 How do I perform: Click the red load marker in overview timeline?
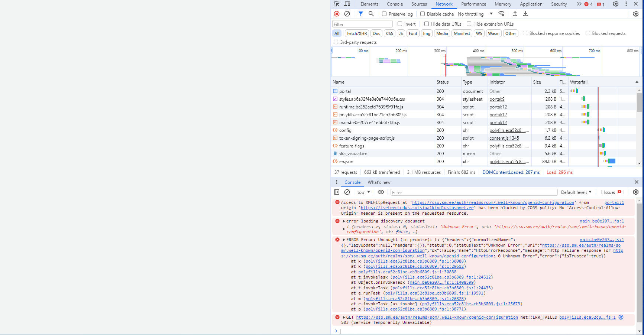point(445,65)
